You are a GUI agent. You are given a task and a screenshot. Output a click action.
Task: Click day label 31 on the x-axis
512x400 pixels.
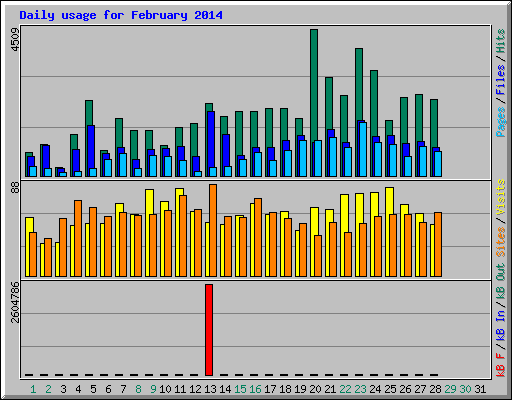click(x=480, y=389)
